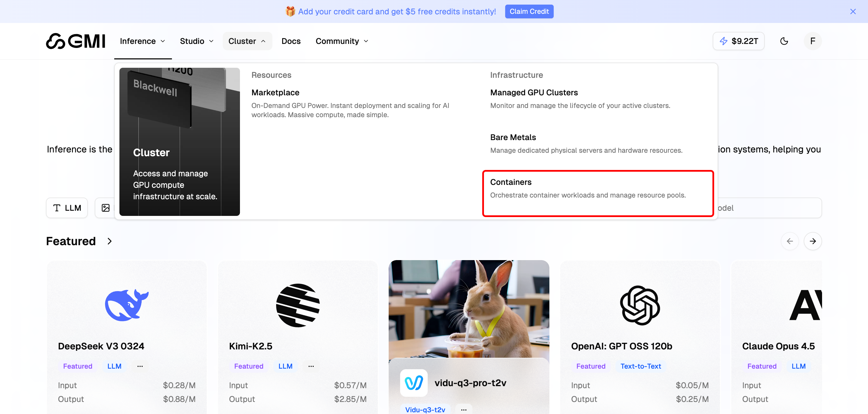Open the Community dropdown menu

[342, 41]
